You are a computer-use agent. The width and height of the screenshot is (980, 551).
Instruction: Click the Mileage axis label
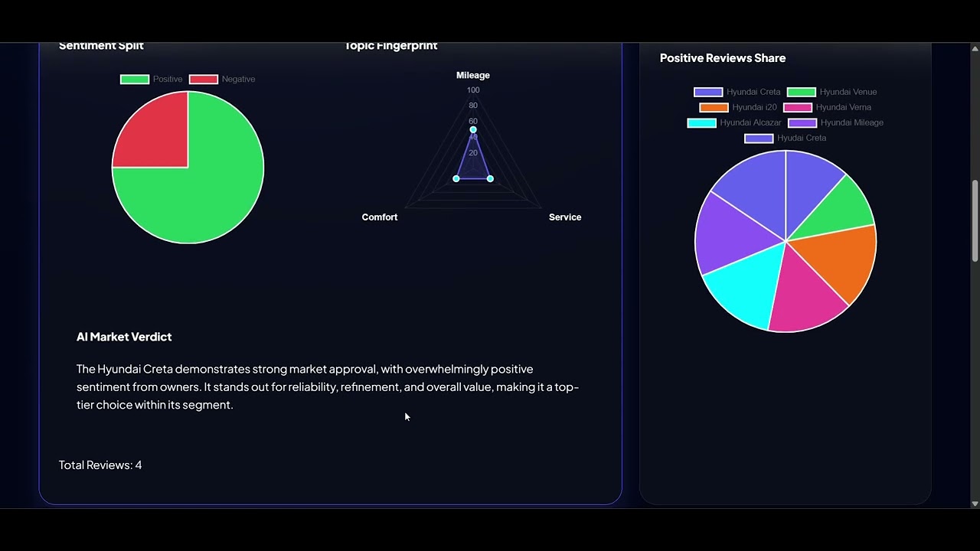click(x=473, y=75)
